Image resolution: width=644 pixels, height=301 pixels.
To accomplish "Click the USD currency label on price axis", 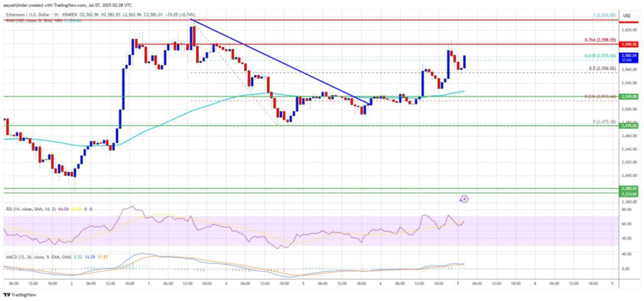I will tap(626, 16).
